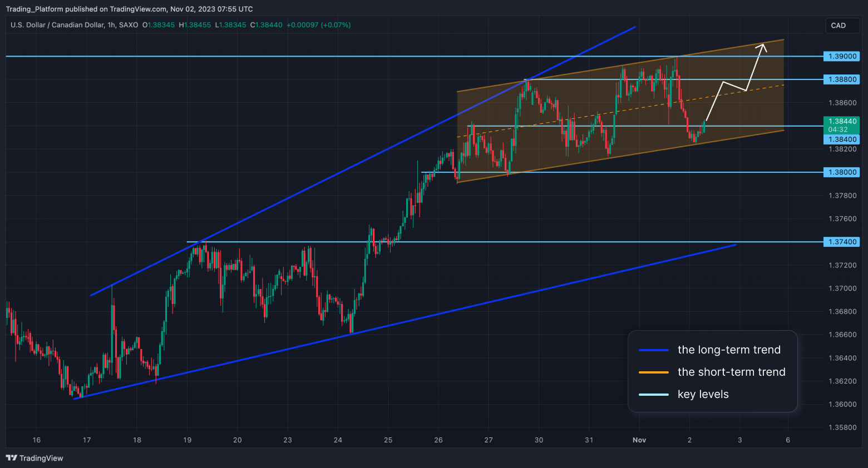The width and height of the screenshot is (868, 468).
Task: Click the 1.38400 key level label
Action: click(x=841, y=140)
